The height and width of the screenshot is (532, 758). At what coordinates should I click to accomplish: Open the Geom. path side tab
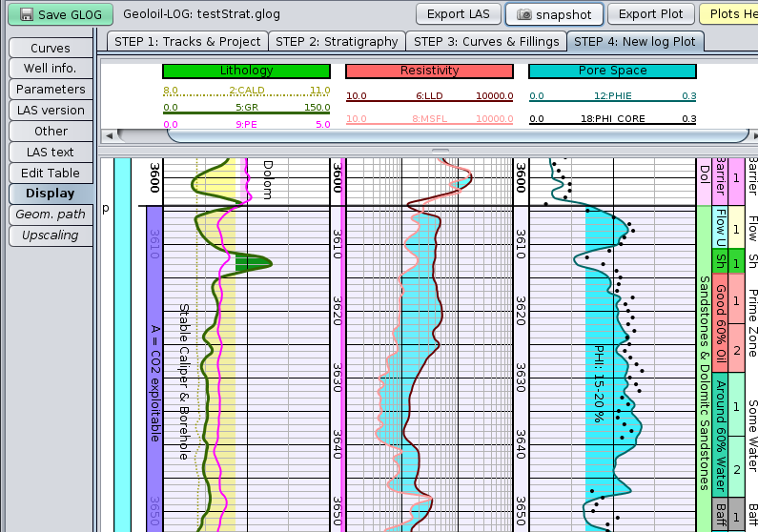point(51,215)
